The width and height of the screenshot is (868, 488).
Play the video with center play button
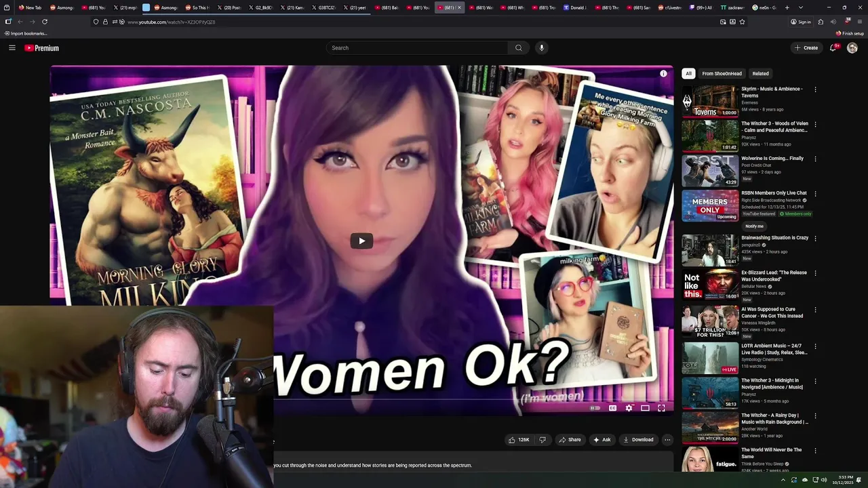[x=361, y=241]
